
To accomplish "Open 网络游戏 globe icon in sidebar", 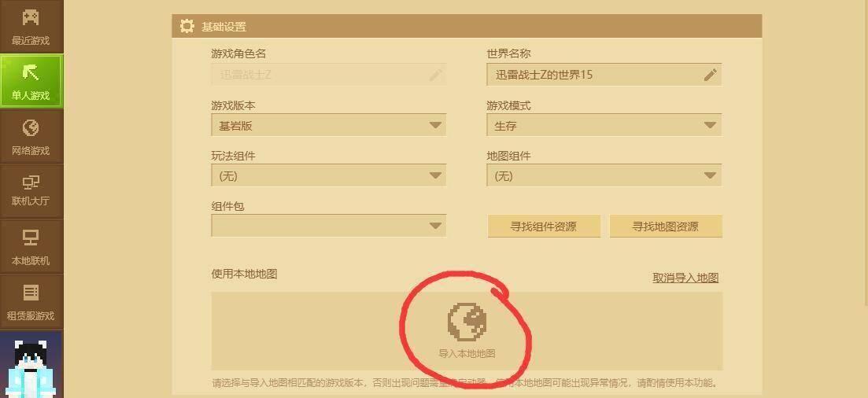I will click(31, 128).
